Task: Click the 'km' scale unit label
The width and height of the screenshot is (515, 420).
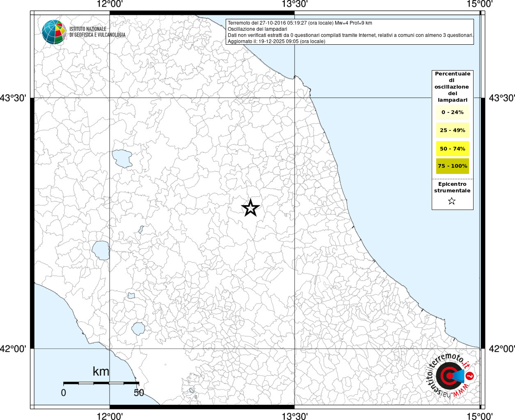Action: coord(101,371)
